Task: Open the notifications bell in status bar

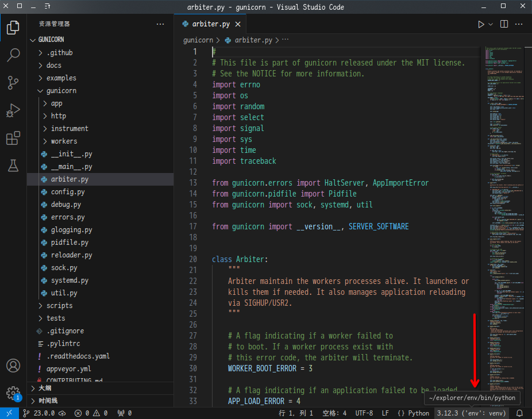Action: click(519, 413)
